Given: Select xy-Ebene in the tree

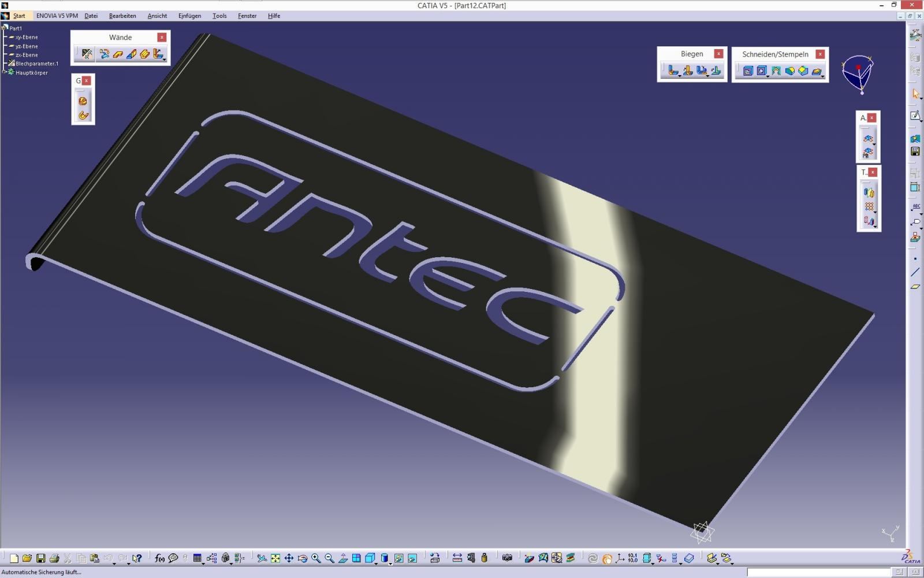Looking at the screenshot, I should click(x=27, y=37).
